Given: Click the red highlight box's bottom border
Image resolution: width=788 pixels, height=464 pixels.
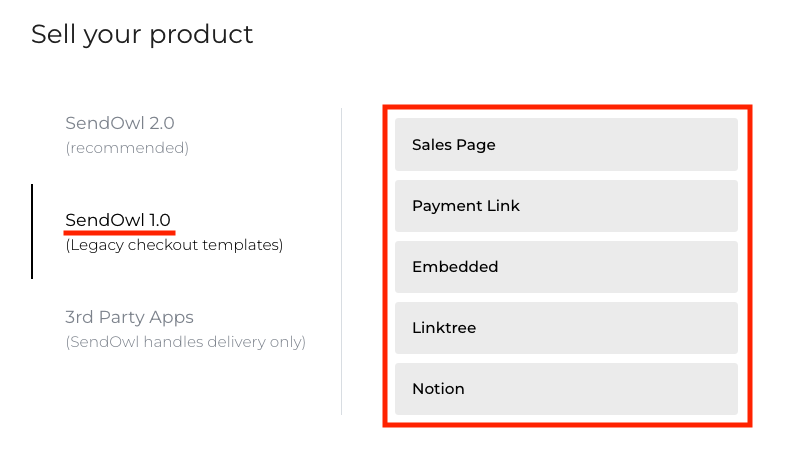Looking at the screenshot, I should coord(566,425).
